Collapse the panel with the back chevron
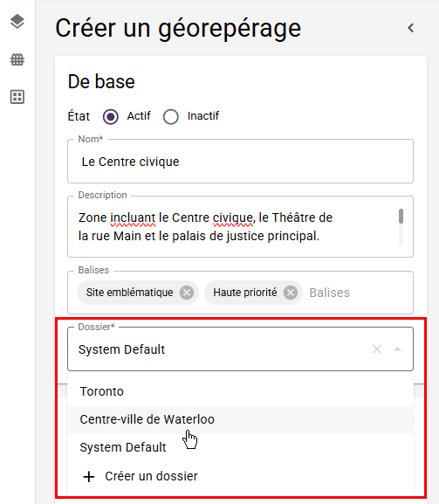The image size is (439, 504). pyautogui.click(x=411, y=28)
